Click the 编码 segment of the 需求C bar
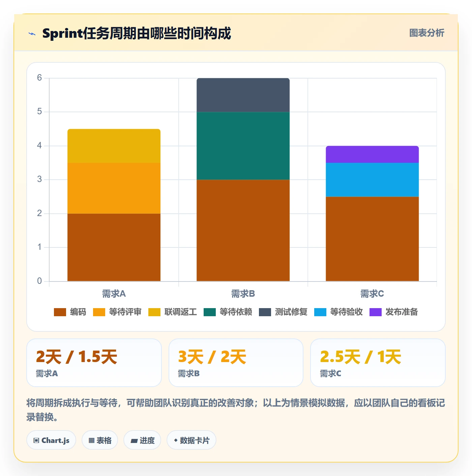The height and width of the screenshot is (476, 472). pyautogui.click(x=372, y=239)
